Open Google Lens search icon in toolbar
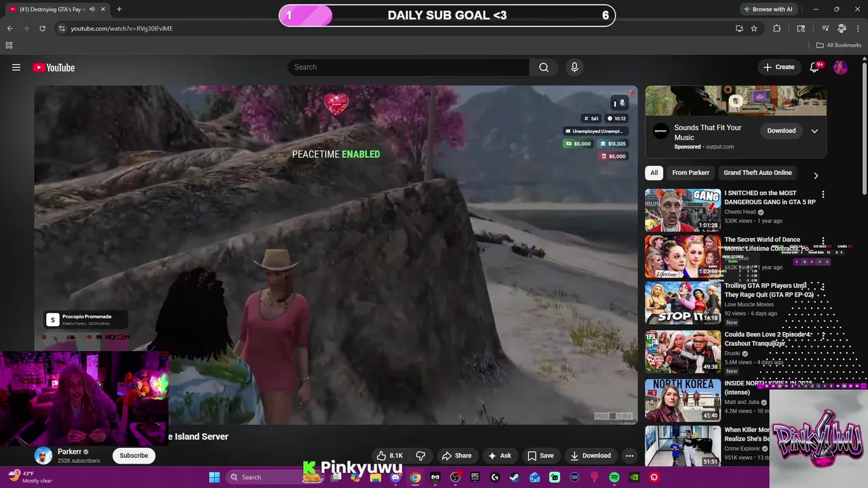The height and width of the screenshot is (488, 868). tap(801, 28)
